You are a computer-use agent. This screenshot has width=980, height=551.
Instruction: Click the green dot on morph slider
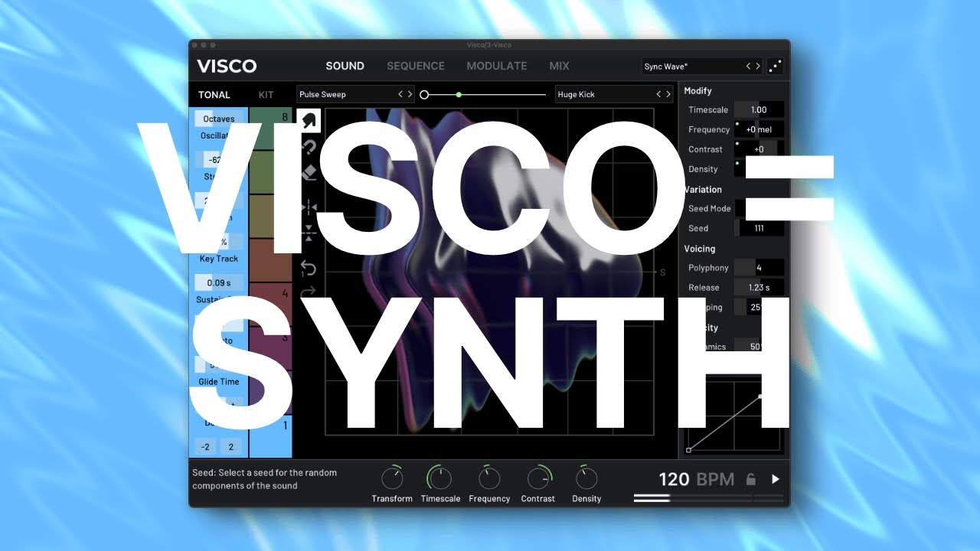(459, 95)
